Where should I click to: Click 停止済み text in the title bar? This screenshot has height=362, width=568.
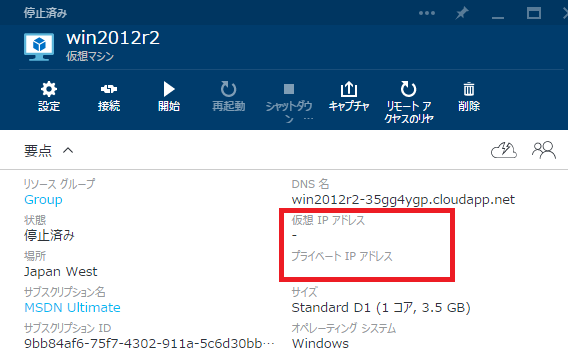[x=45, y=13]
